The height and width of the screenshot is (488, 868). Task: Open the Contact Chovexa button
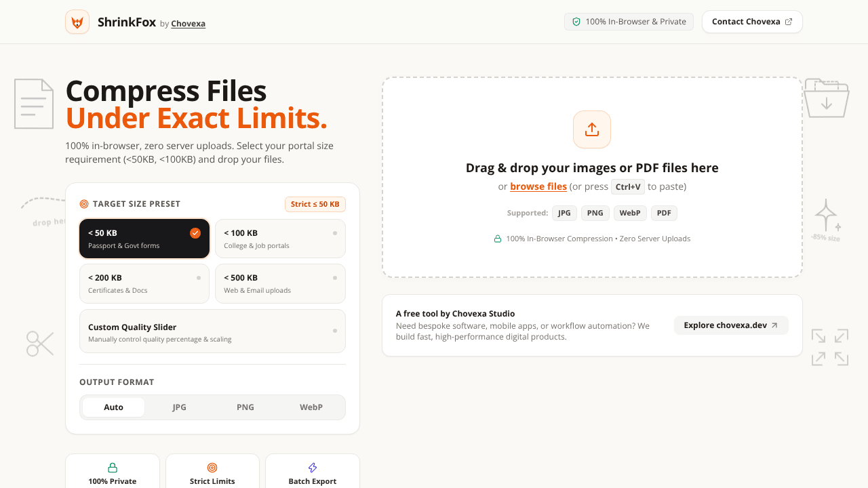[752, 22]
